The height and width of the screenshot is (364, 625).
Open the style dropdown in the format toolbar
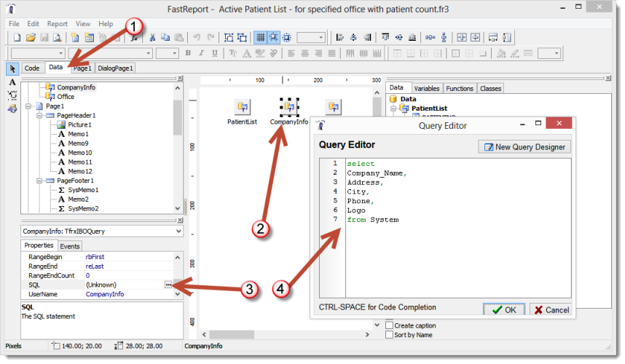[x=61, y=53]
